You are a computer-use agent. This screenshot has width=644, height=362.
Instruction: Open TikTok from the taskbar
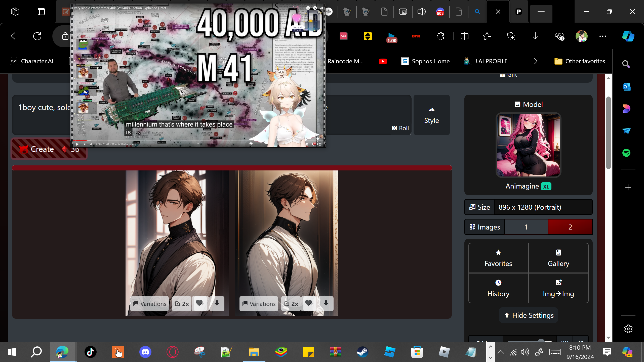coord(91,352)
